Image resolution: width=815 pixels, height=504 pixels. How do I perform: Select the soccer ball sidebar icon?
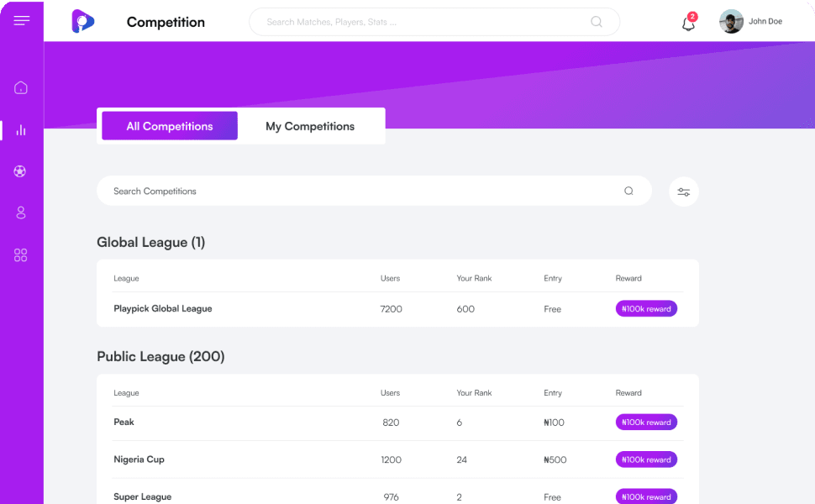21,171
